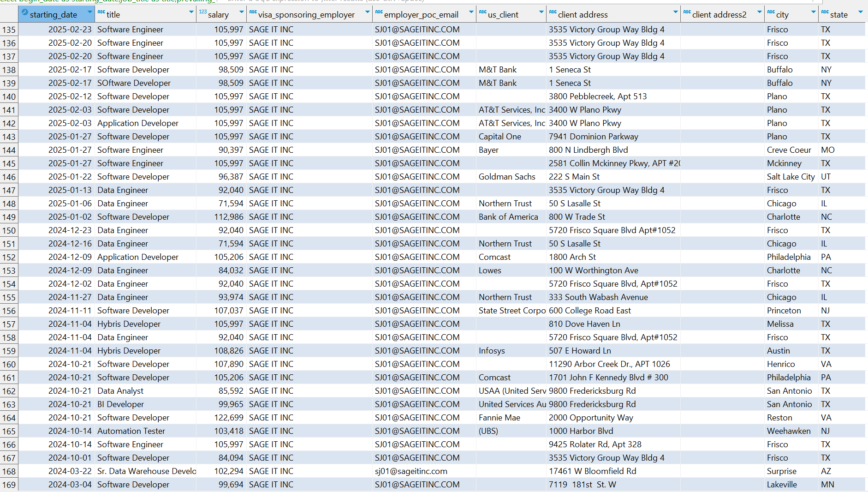Select the 'Automation Tester' title cell

146,431
